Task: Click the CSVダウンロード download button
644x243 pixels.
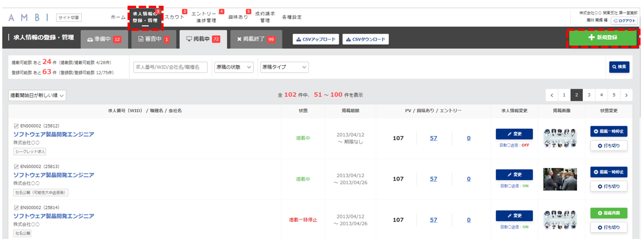Action: (365, 39)
